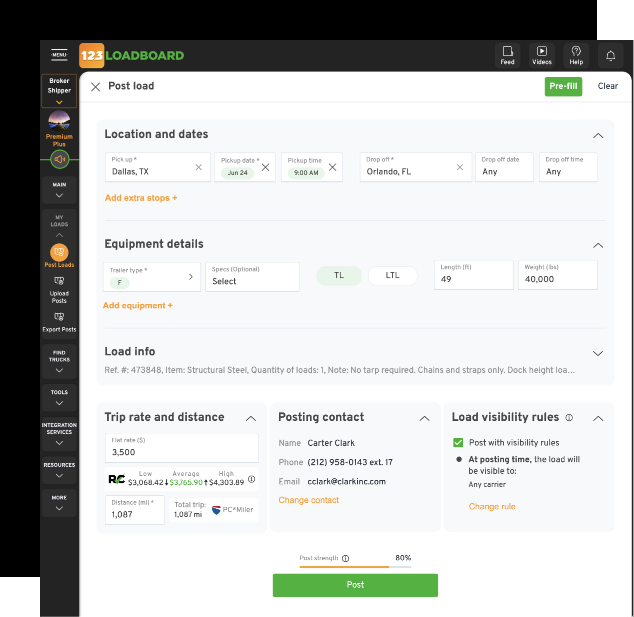Select the LTL load option
This screenshot has height=617, width=634.
(392, 275)
